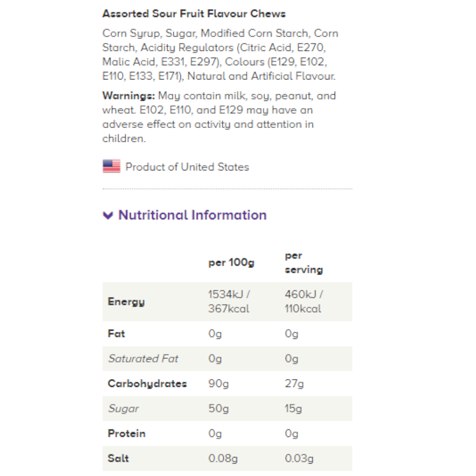Image resolution: width=476 pixels, height=476 pixels.
Task: Click the Product of United States text
Action: [187, 167]
